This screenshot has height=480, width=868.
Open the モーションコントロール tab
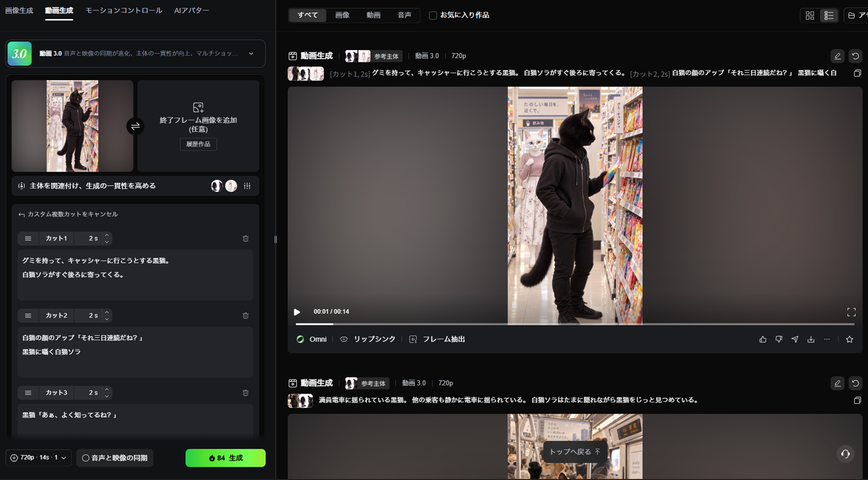click(x=124, y=10)
